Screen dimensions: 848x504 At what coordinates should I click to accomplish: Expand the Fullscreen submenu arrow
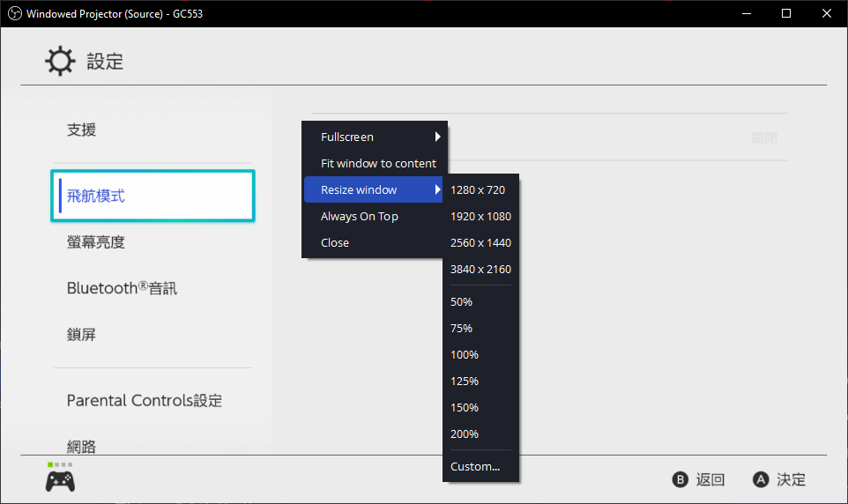(x=437, y=137)
